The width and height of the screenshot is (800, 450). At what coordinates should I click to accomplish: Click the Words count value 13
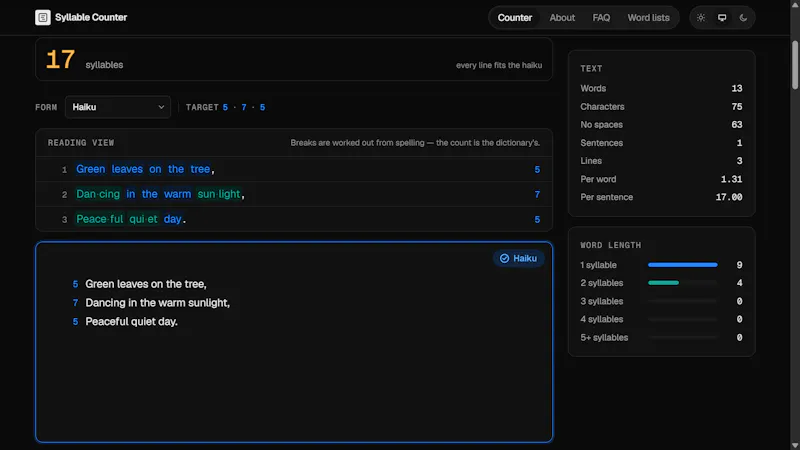(x=737, y=88)
